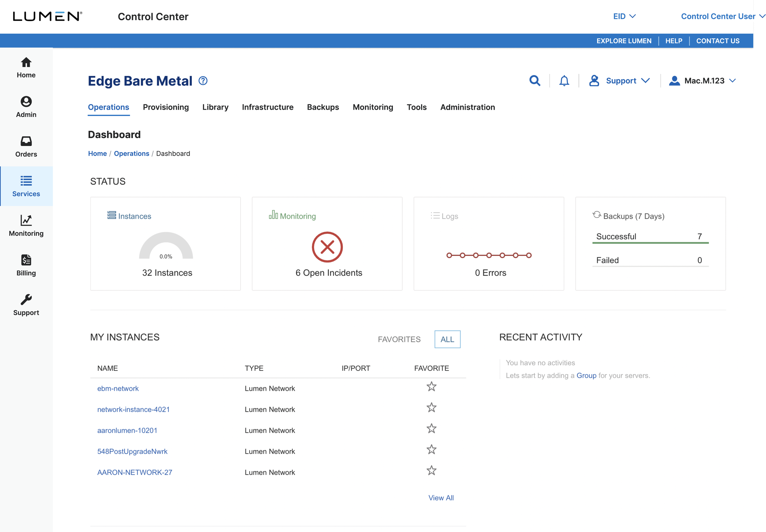Toggle favorite on AARON-NETWORK-27
This screenshot has width=766, height=532.
tap(431, 471)
